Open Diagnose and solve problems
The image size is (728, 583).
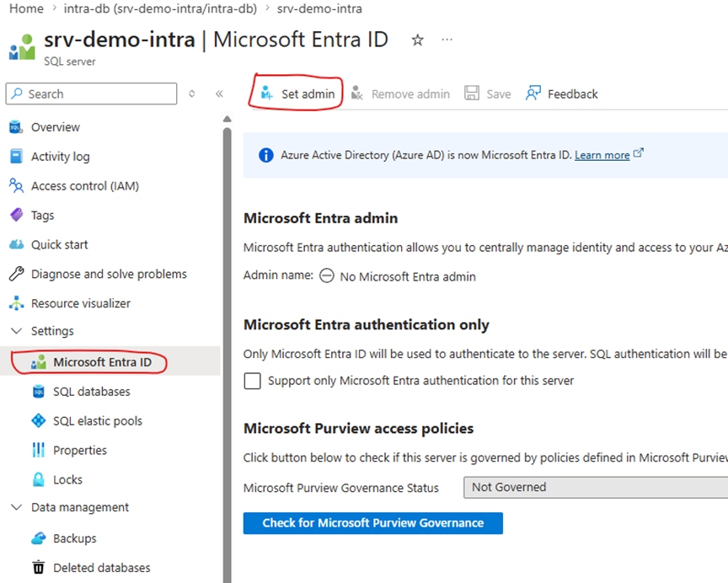109,274
